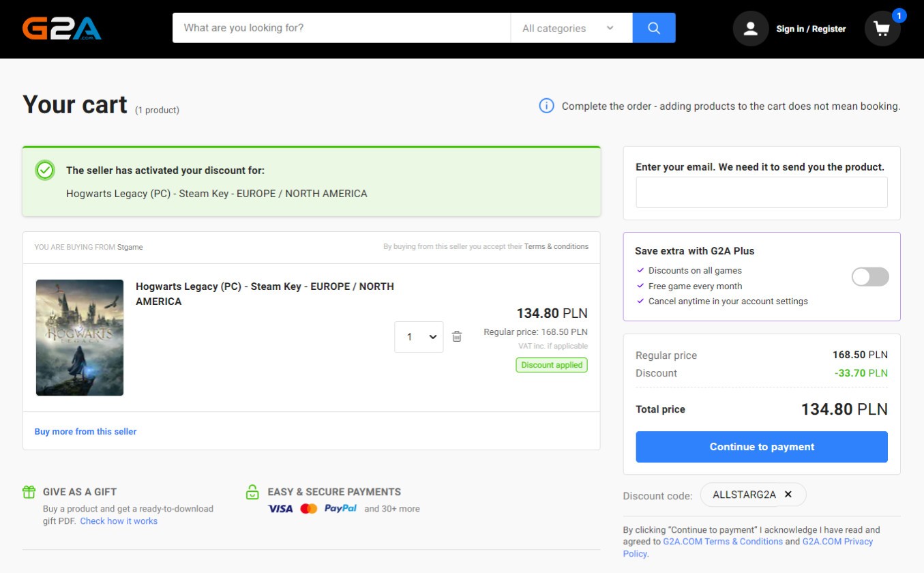The width and height of the screenshot is (924, 573).
Task: Click the Hogwarts Legacy product title in cart
Action: coord(265,294)
